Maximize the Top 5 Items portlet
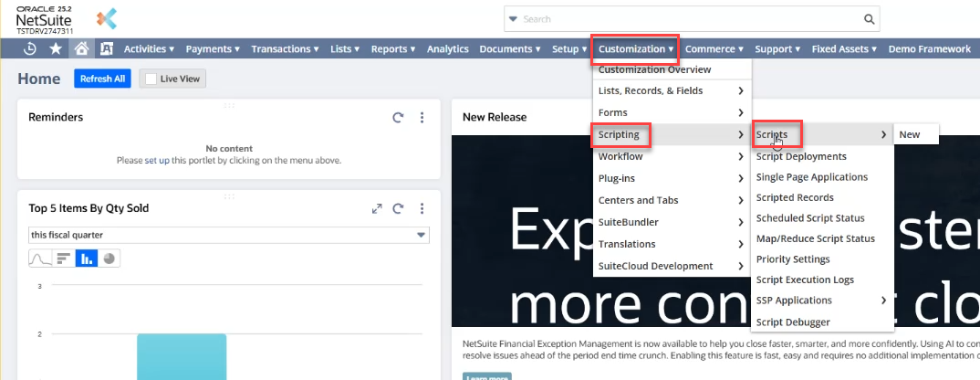The image size is (980, 380). tap(377, 208)
